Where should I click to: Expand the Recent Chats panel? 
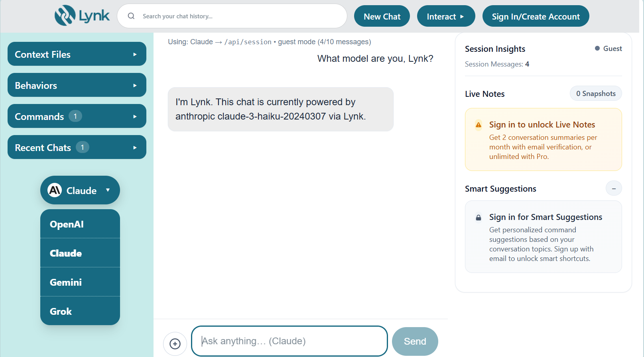click(77, 147)
